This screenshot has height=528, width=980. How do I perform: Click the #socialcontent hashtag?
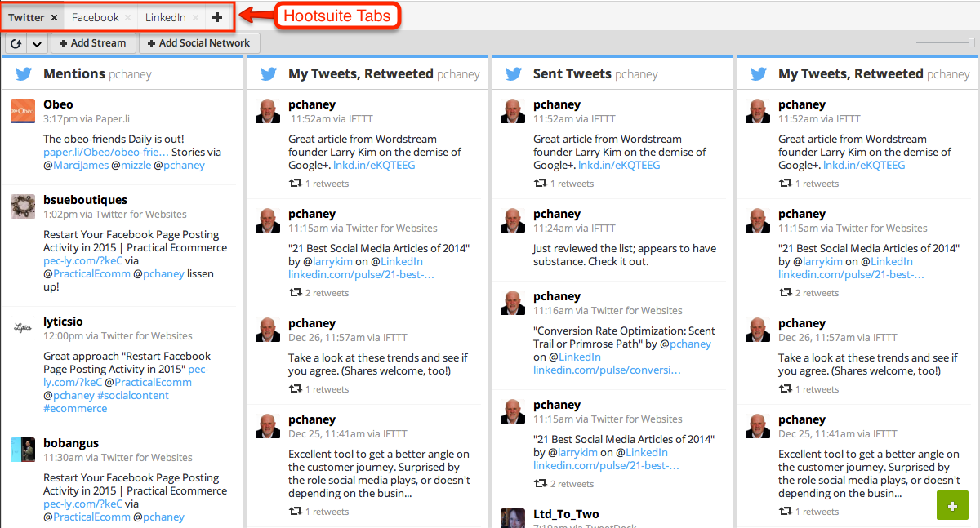133,395
